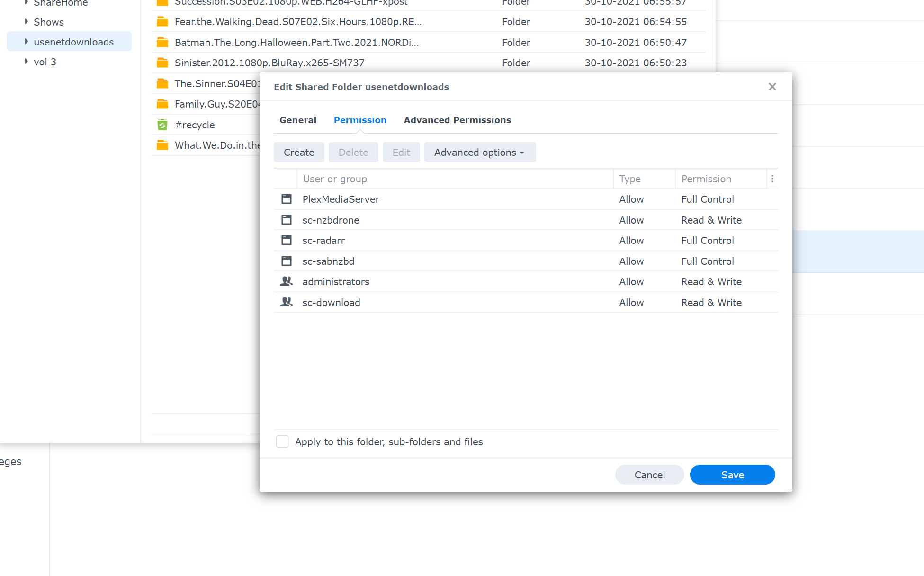Click the sc-download group icon
This screenshot has height=576, width=924.
click(286, 302)
